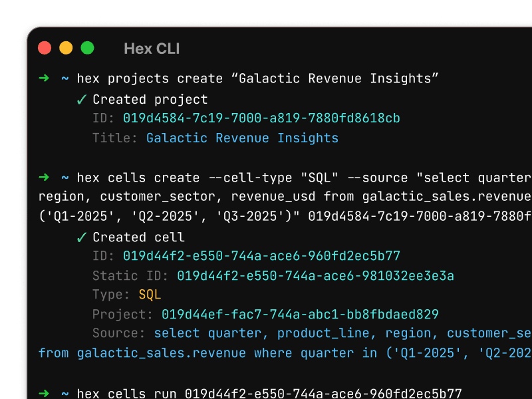Screen dimensions: 532x399
Task: Click the green maximize window button
Action: pyautogui.click(x=87, y=48)
